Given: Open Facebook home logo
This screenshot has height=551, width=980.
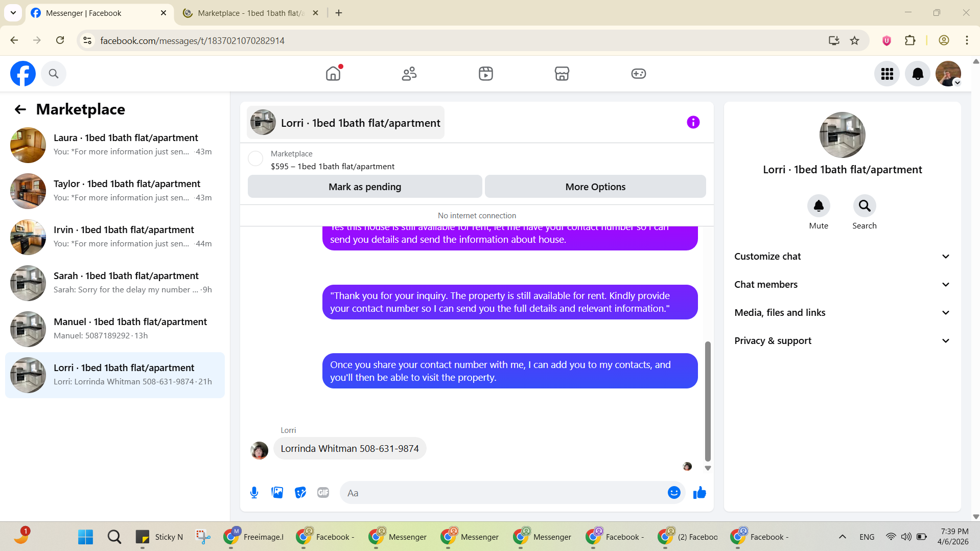Looking at the screenshot, I should (23, 74).
